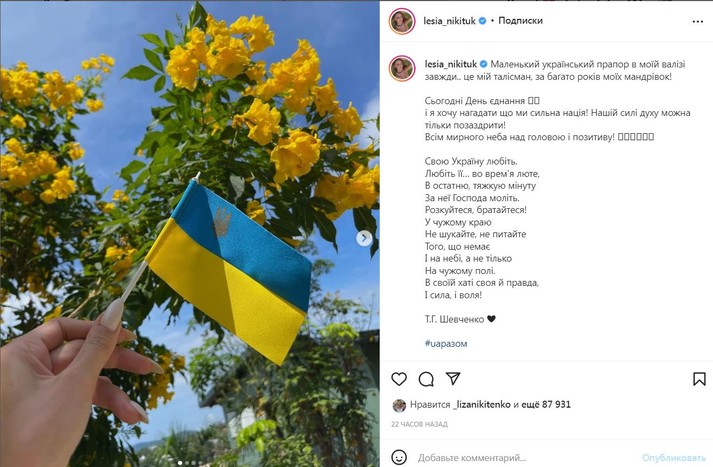Click verified badge next to header username

(x=482, y=20)
